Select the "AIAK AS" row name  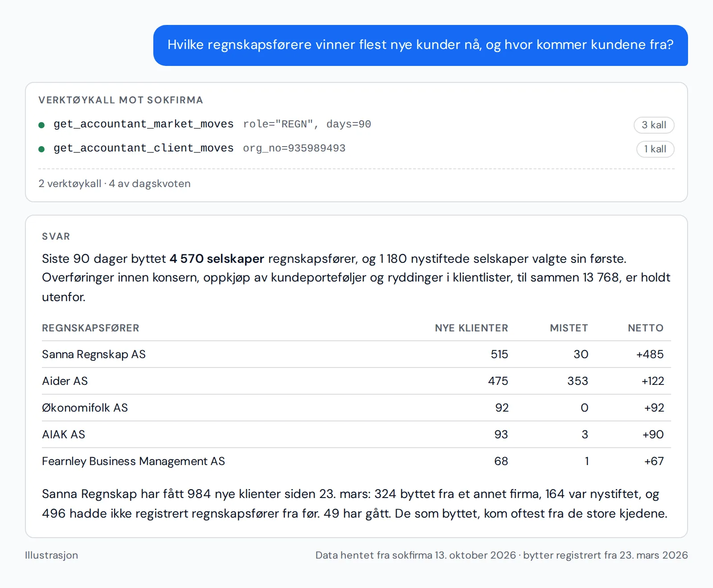tap(64, 435)
